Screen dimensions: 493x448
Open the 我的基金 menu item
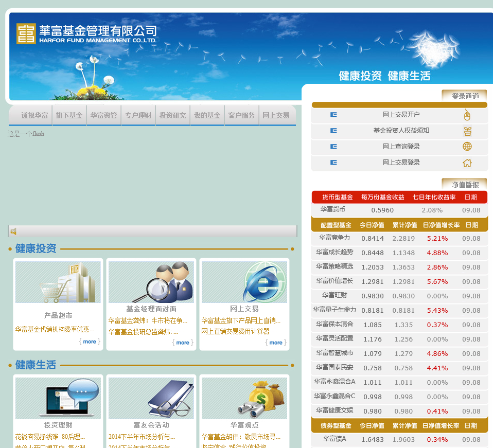click(207, 116)
